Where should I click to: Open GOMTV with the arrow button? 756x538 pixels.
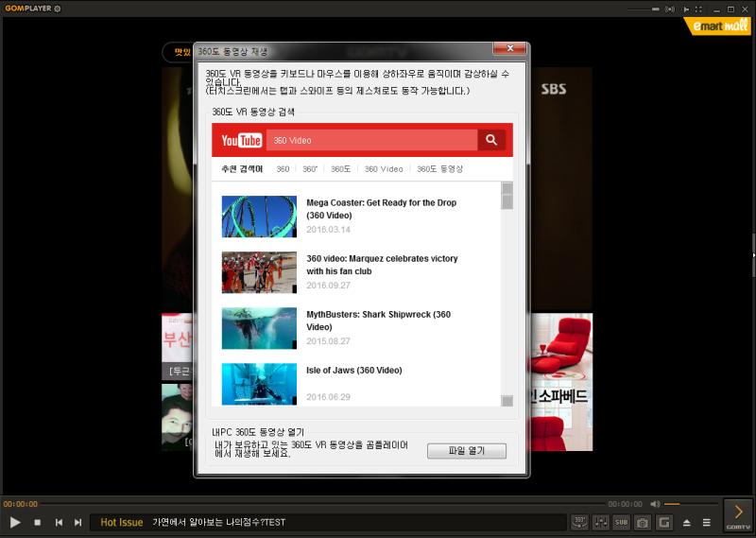pos(738,515)
